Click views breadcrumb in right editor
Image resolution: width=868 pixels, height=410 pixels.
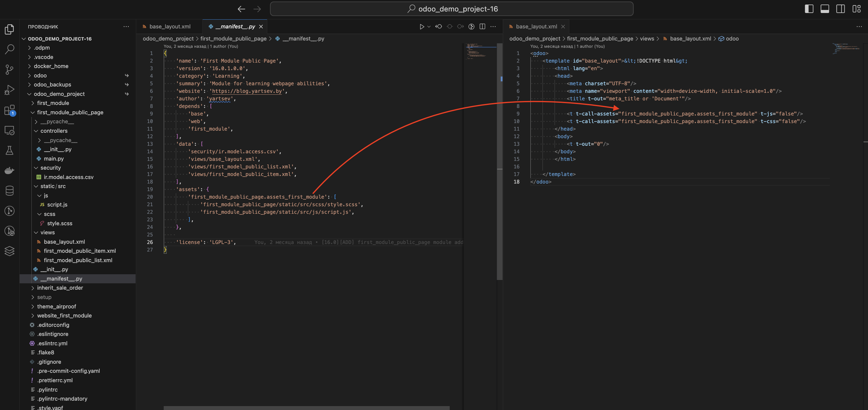647,39
